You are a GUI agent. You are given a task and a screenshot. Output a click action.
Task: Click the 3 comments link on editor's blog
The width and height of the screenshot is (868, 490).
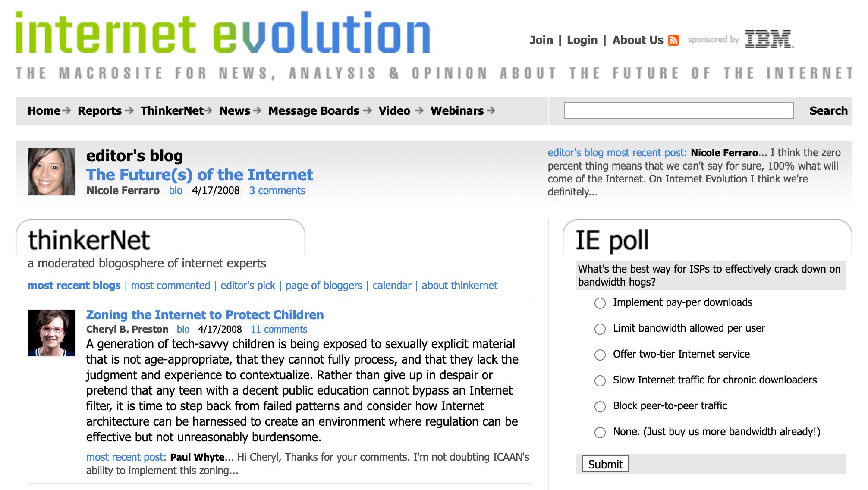277,191
